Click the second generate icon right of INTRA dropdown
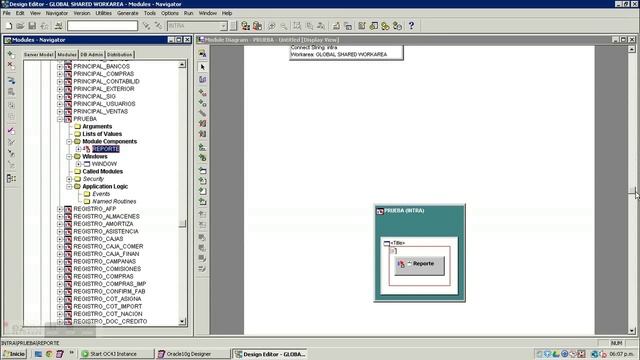The width and height of the screenshot is (640, 360). [257, 26]
